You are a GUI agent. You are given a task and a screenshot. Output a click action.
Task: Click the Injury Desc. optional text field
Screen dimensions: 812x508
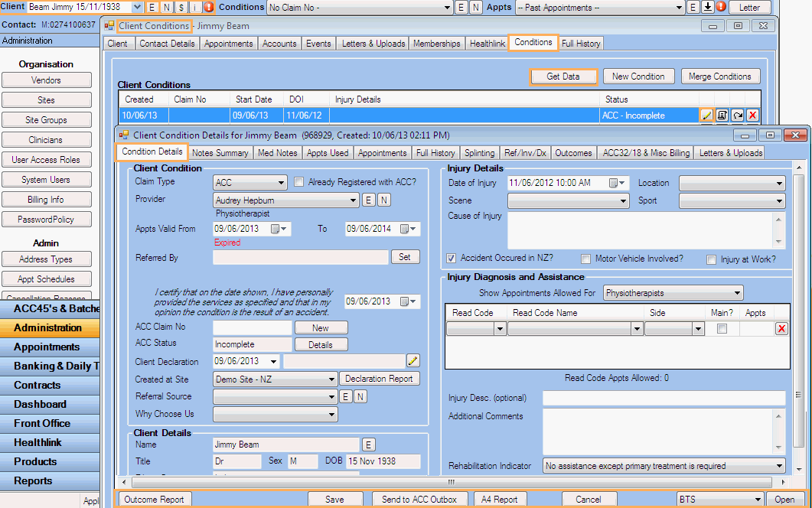(x=664, y=398)
